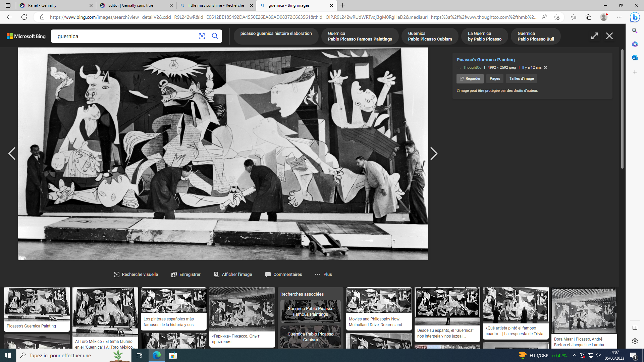
Task: Open visual search via the camera icon
Action: 202,36
